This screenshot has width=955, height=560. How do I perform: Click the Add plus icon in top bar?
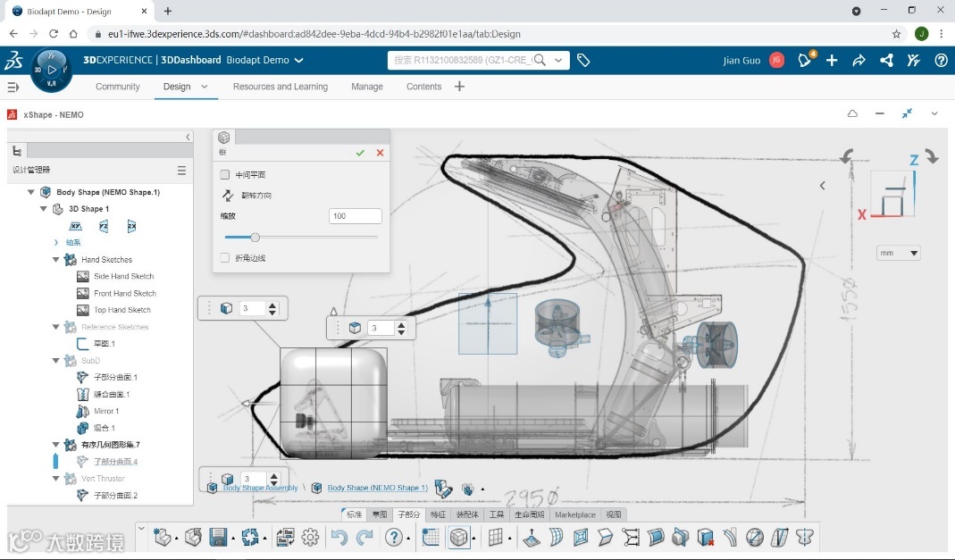[832, 60]
